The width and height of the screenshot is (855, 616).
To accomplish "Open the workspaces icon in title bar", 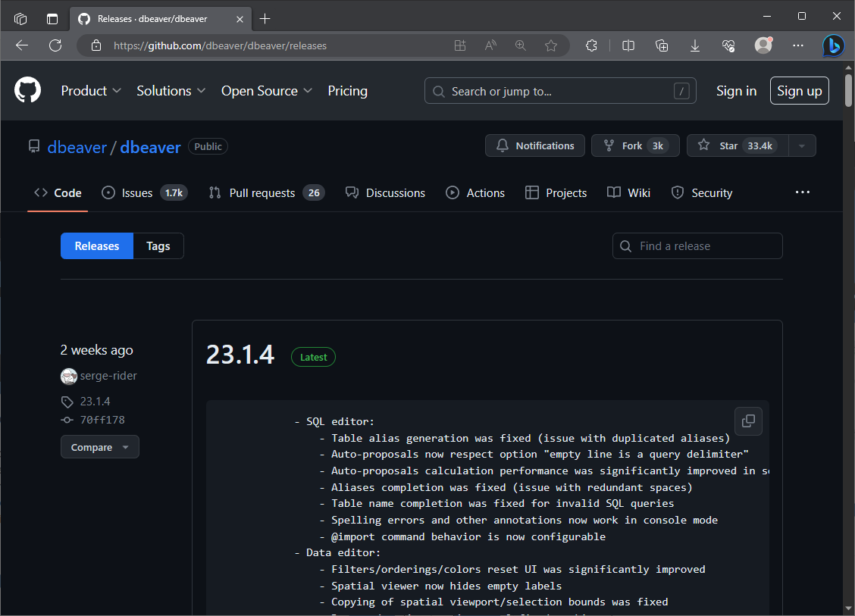I will point(20,19).
